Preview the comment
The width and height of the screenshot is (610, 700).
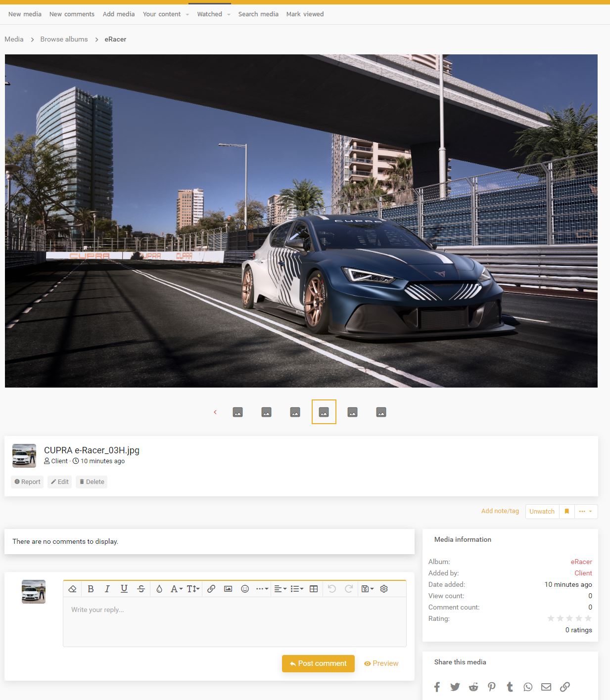coord(381,663)
